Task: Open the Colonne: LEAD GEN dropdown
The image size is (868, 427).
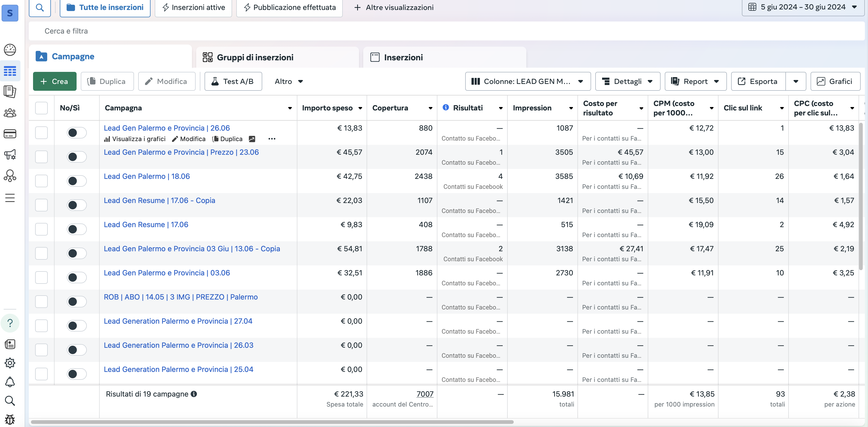Action: point(527,81)
